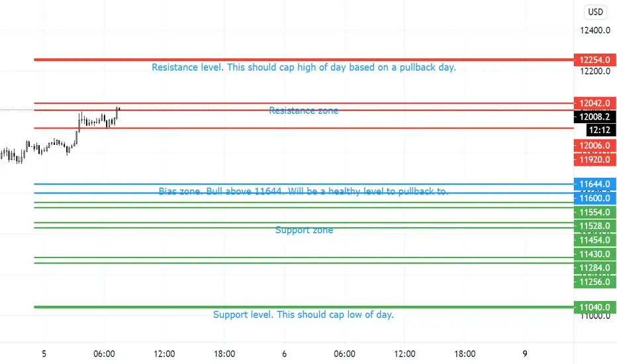
Task: Select the 11528.0 green price label
Action: pos(594,226)
